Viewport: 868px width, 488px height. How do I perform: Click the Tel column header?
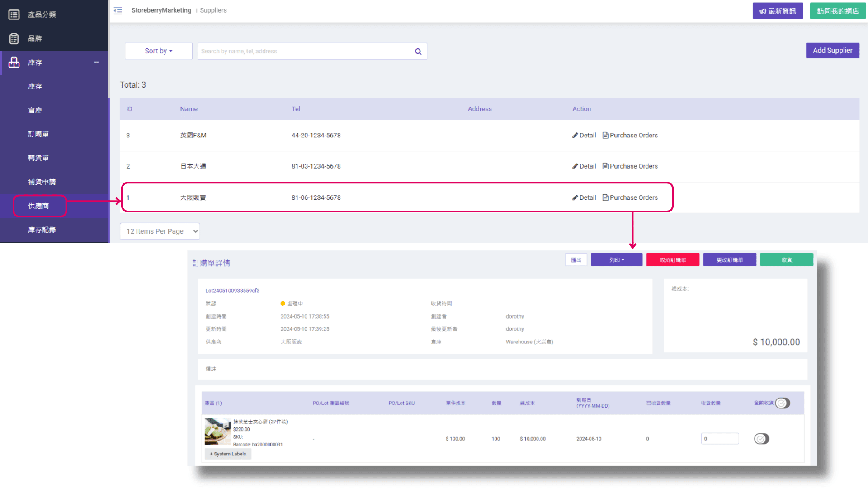[x=296, y=109]
